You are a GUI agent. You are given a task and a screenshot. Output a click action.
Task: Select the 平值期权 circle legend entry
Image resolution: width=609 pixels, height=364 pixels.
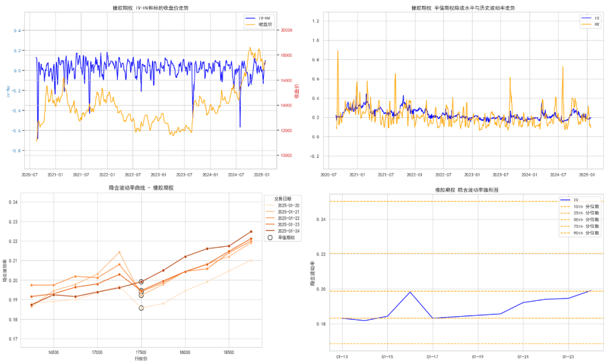coord(281,237)
